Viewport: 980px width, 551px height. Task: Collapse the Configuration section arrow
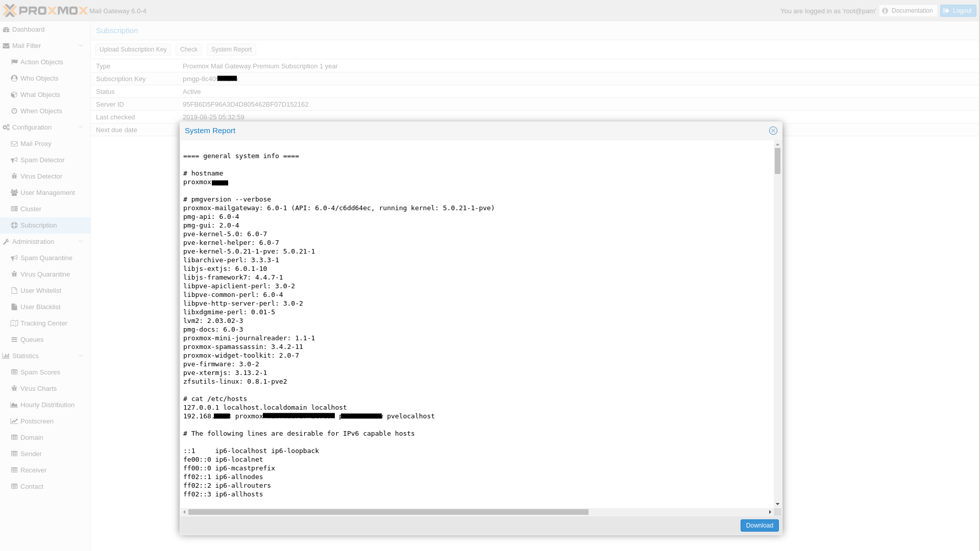tap(81, 128)
